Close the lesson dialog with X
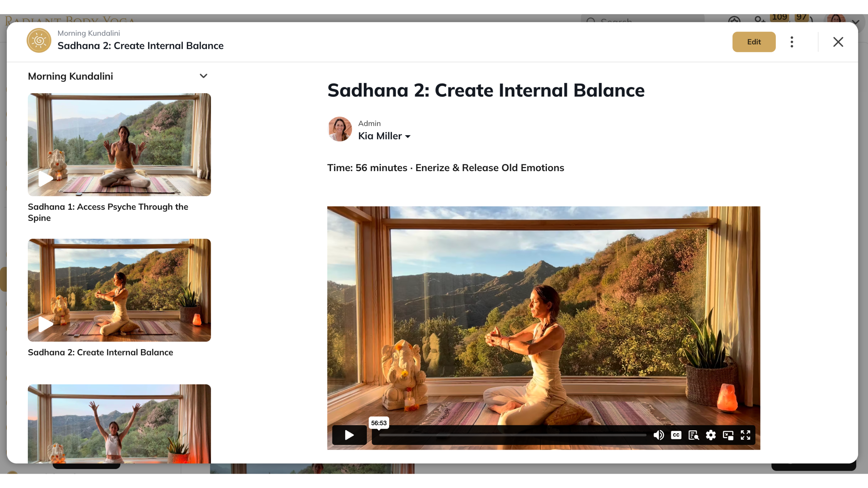This screenshot has width=868, height=488. (x=838, y=42)
